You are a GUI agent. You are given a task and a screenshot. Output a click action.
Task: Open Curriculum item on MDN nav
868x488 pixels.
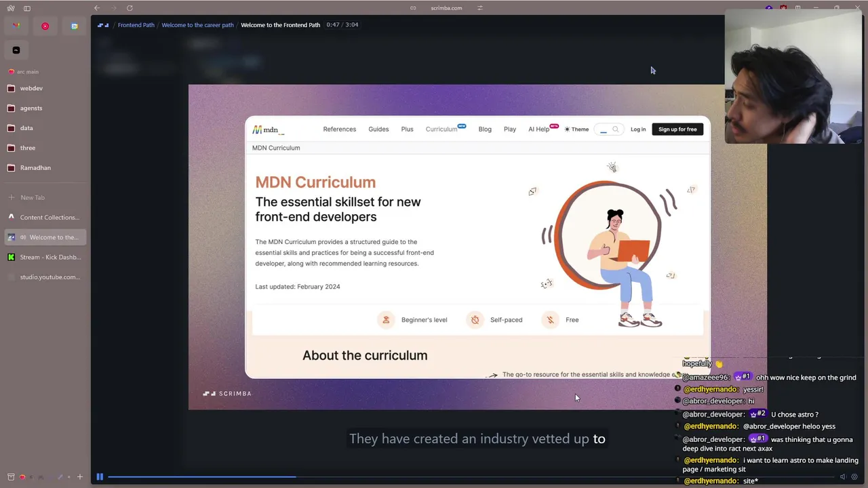point(441,129)
